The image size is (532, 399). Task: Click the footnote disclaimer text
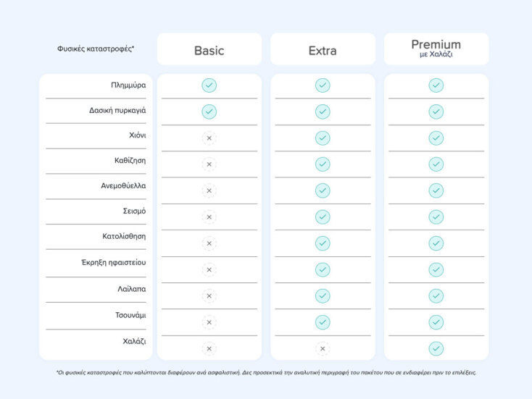[x=266, y=372]
